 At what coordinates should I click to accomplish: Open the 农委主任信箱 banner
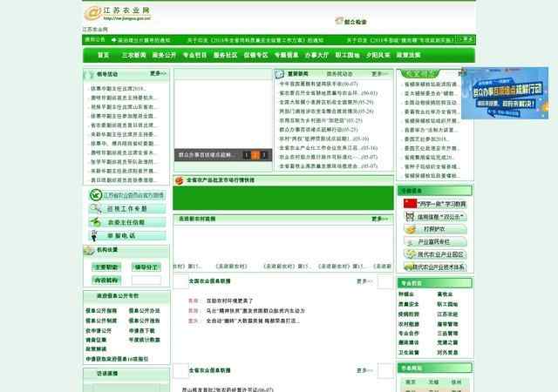[126, 222]
